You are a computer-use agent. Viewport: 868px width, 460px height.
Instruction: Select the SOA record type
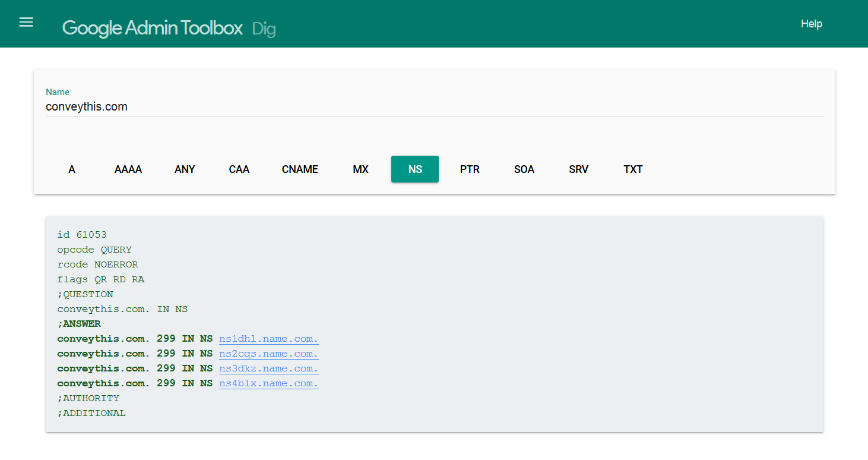[524, 169]
